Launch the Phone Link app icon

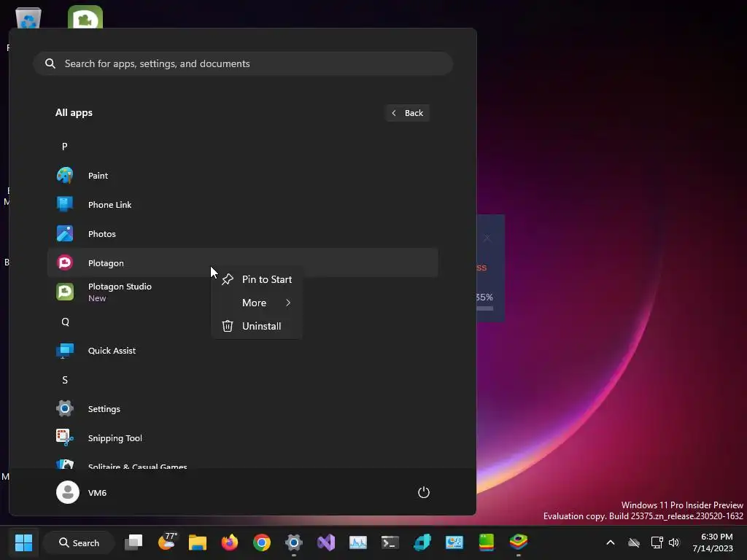pyautogui.click(x=65, y=204)
